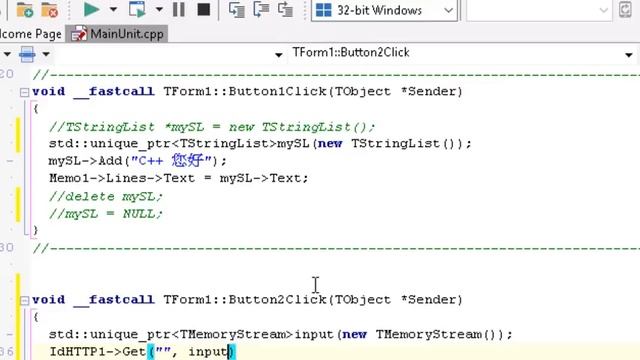The image size is (640, 360).
Task: Open the empty combo box right of platform selector
Action: 539,10
